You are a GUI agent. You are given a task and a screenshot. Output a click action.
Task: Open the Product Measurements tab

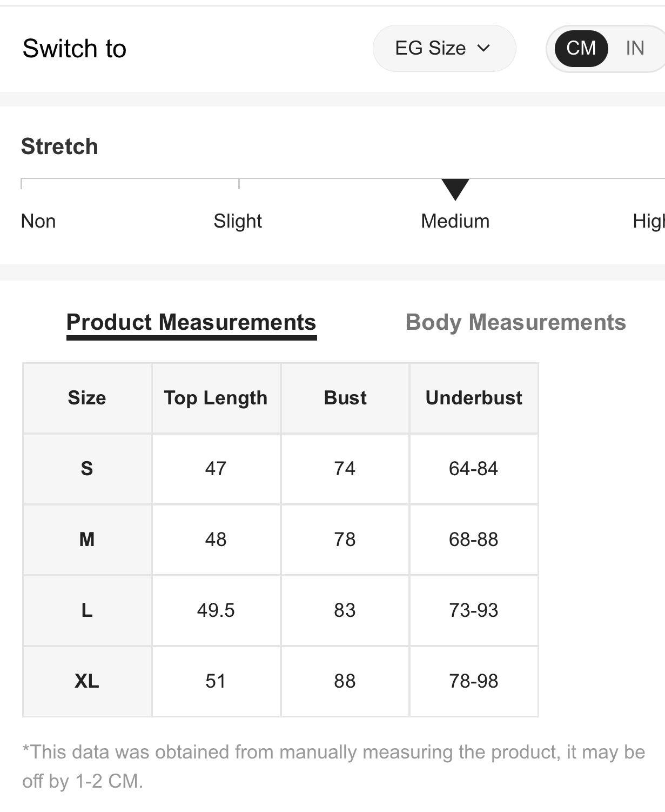click(191, 323)
